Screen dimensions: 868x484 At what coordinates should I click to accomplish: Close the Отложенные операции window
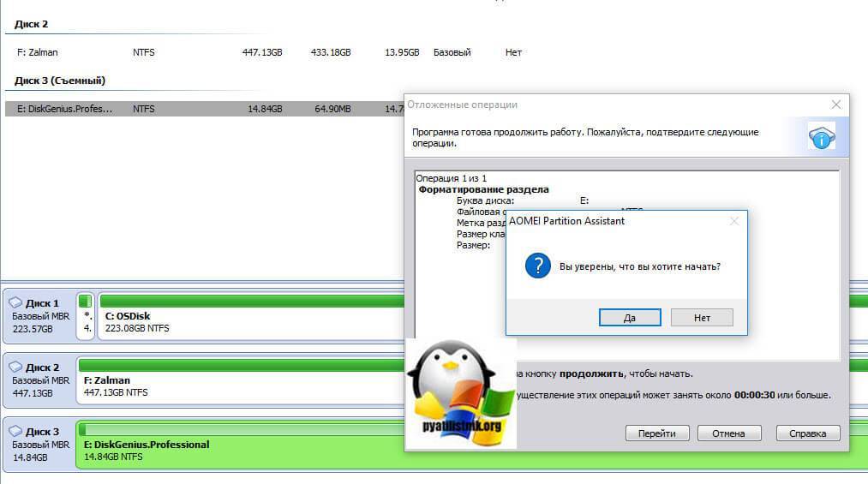[x=836, y=104]
